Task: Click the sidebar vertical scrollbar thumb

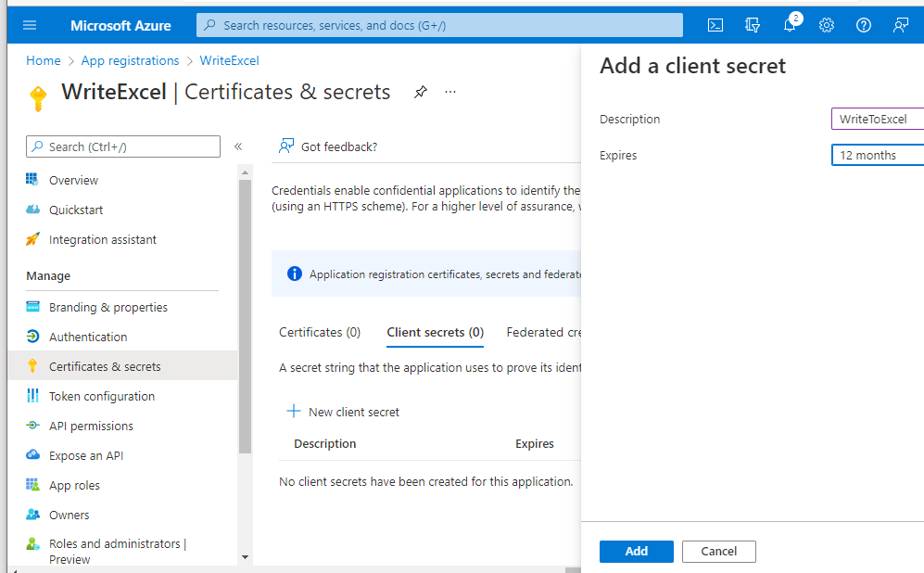Action: point(246,316)
